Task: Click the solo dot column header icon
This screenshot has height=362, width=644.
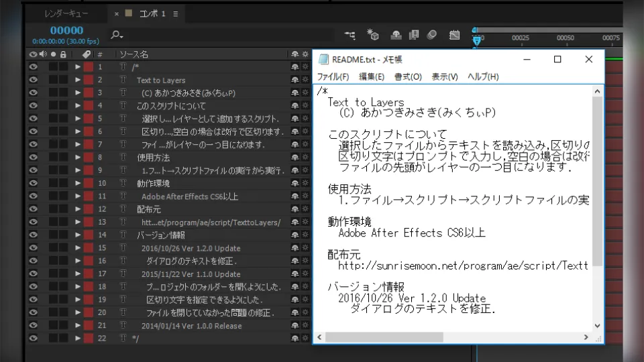Action: (x=53, y=54)
